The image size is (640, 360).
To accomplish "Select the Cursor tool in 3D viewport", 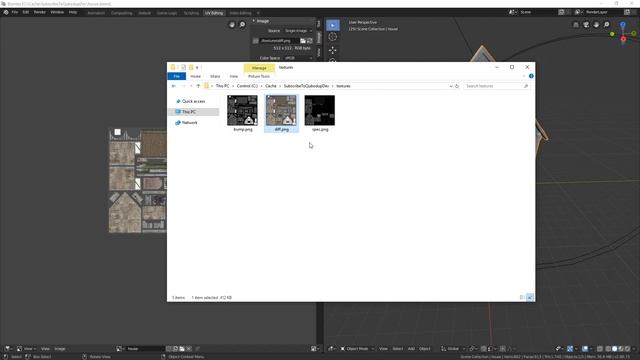I will 333,37.
